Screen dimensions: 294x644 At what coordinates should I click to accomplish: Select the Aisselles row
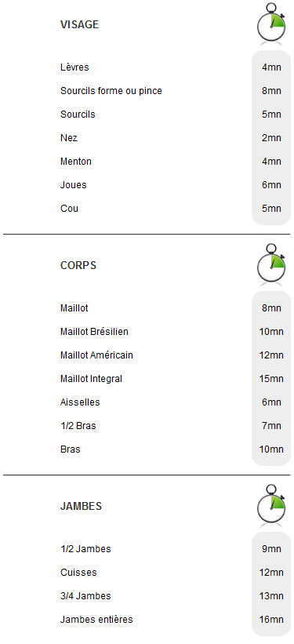80,402
